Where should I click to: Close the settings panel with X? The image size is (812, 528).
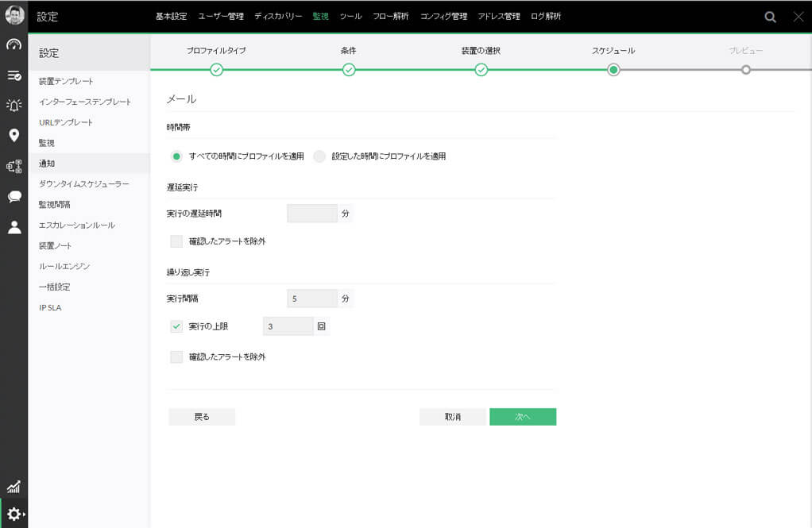(798, 17)
